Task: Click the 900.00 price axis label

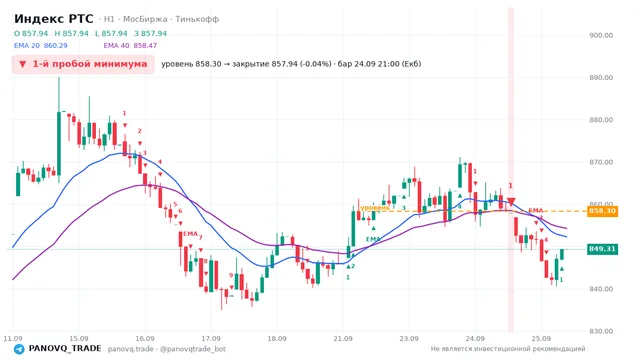Action: (x=601, y=36)
